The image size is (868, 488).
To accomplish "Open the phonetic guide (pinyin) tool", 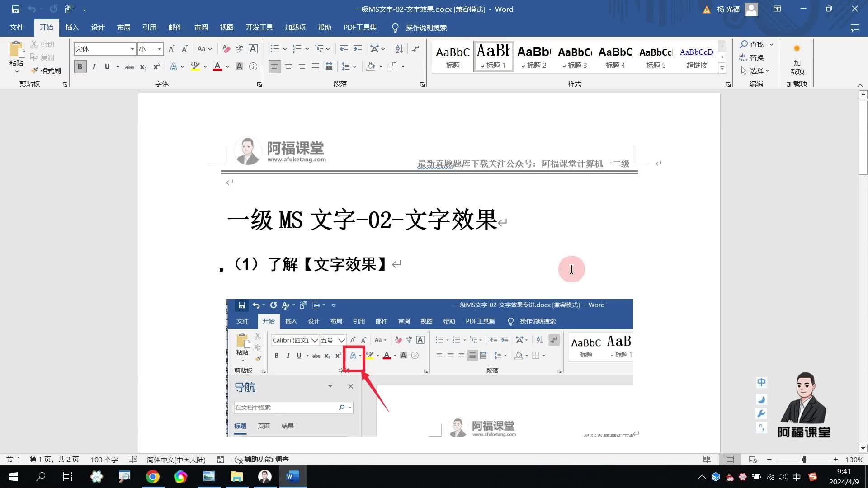I will click(x=240, y=49).
